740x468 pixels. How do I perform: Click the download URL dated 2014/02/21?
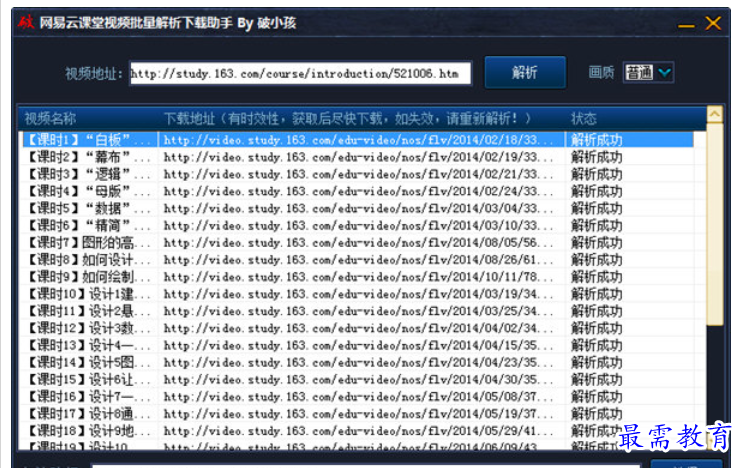(358, 174)
